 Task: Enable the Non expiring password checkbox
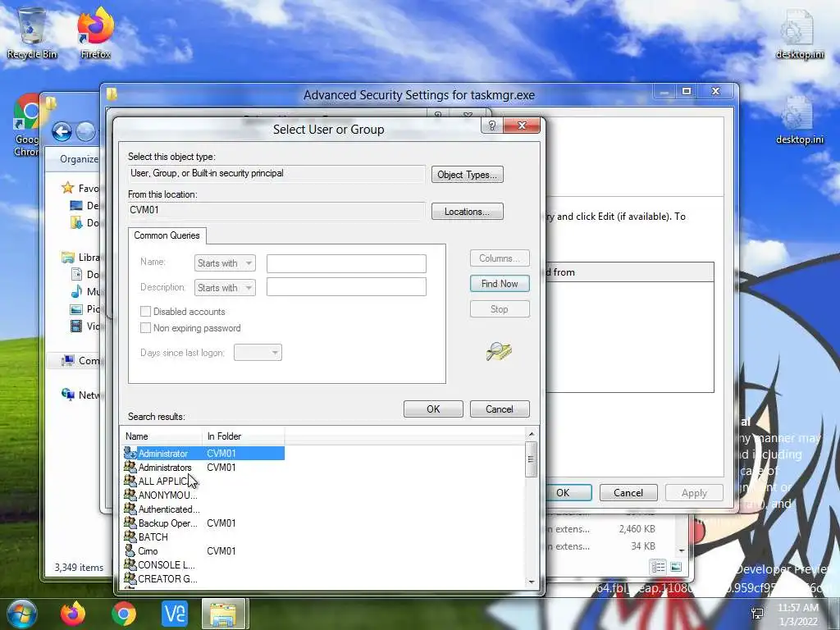[x=145, y=328]
